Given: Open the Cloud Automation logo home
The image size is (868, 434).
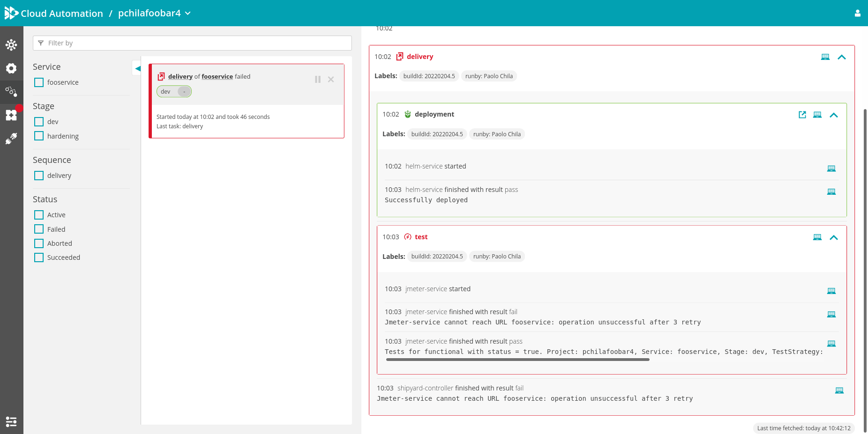Looking at the screenshot, I should pyautogui.click(x=11, y=13).
